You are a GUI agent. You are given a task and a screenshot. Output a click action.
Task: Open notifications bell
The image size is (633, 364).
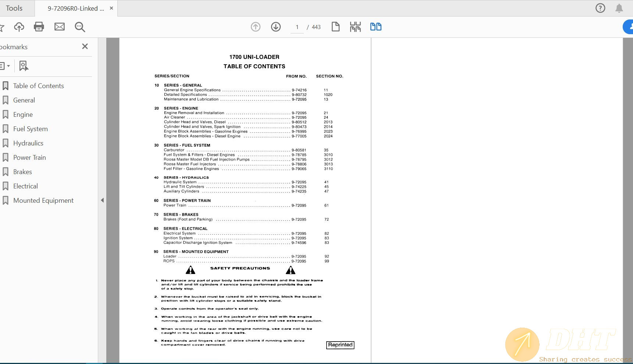click(x=619, y=8)
